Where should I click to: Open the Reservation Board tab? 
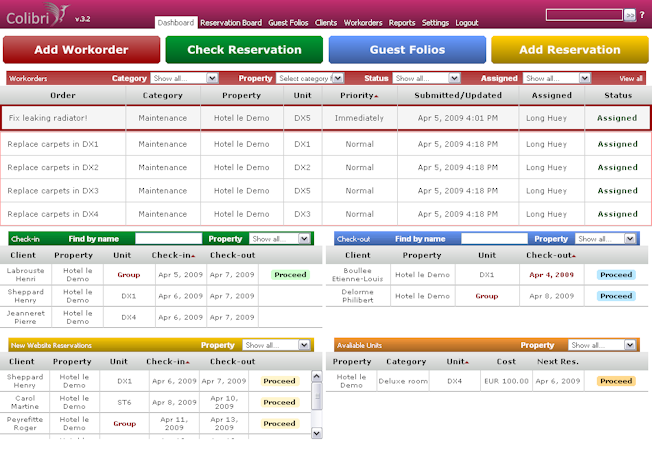(231, 22)
